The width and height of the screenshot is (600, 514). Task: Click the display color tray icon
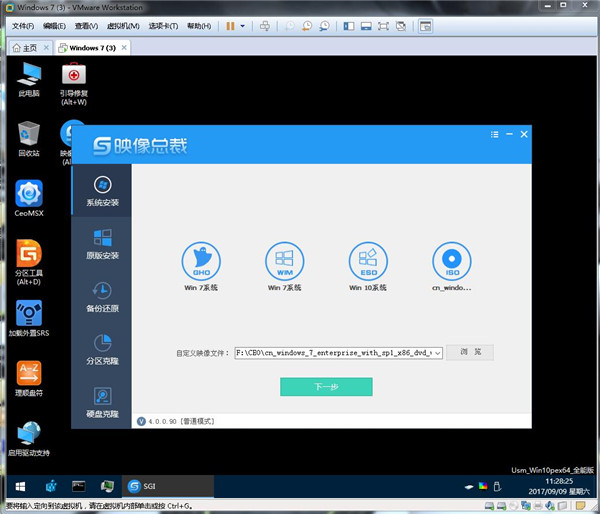pyautogui.click(x=483, y=486)
